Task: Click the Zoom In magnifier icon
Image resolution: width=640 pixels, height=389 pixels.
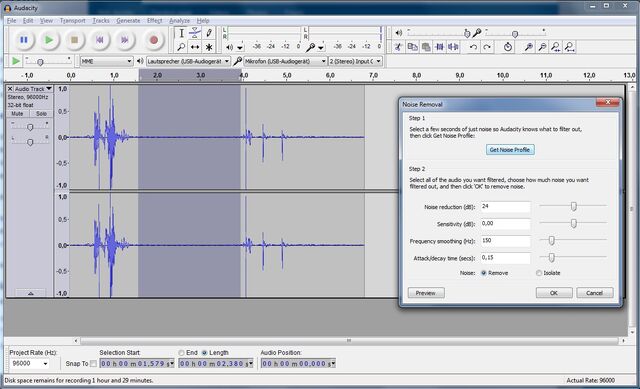Action: click(529, 47)
